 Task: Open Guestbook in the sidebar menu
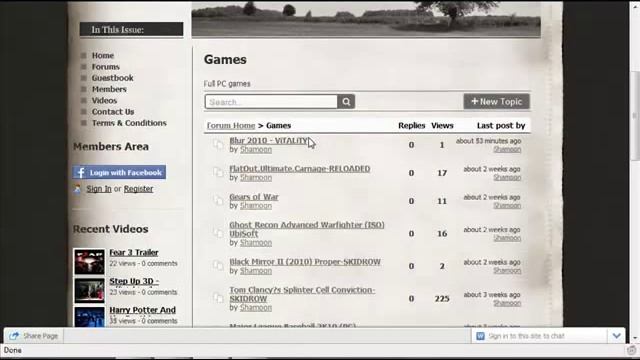(x=112, y=78)
